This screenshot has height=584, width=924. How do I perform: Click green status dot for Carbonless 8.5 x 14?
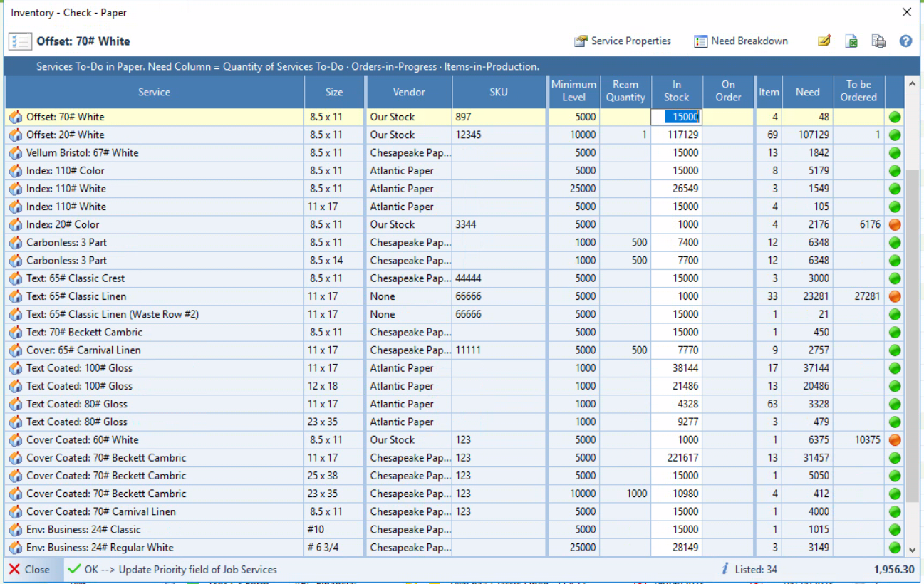(895, 261)
